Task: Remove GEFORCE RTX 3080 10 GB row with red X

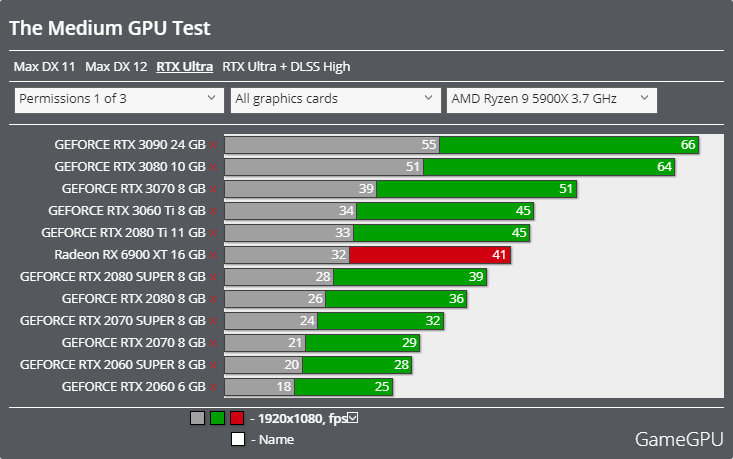Action: point(213,167)
